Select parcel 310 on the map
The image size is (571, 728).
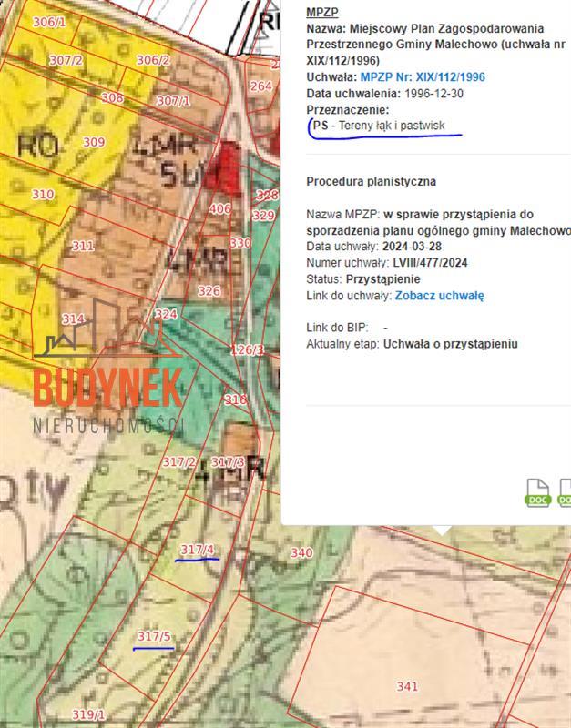pyautogui.click(x=43, y=194)
